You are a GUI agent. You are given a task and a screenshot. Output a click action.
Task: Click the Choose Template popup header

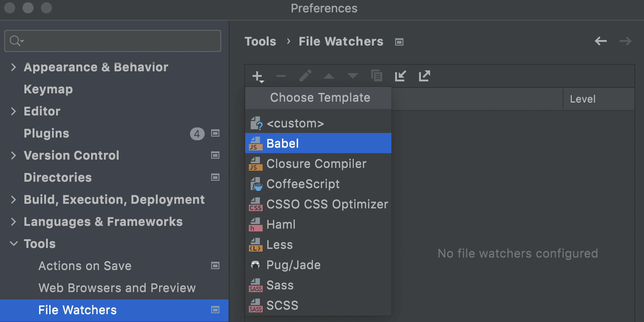click(318, 98)
